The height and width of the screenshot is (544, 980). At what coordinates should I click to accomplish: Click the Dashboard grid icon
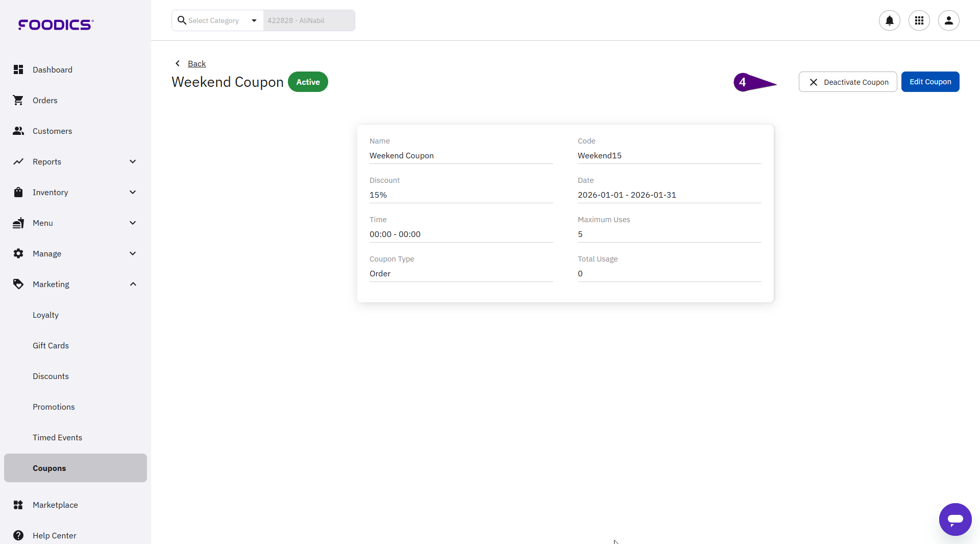click(18, 69)
